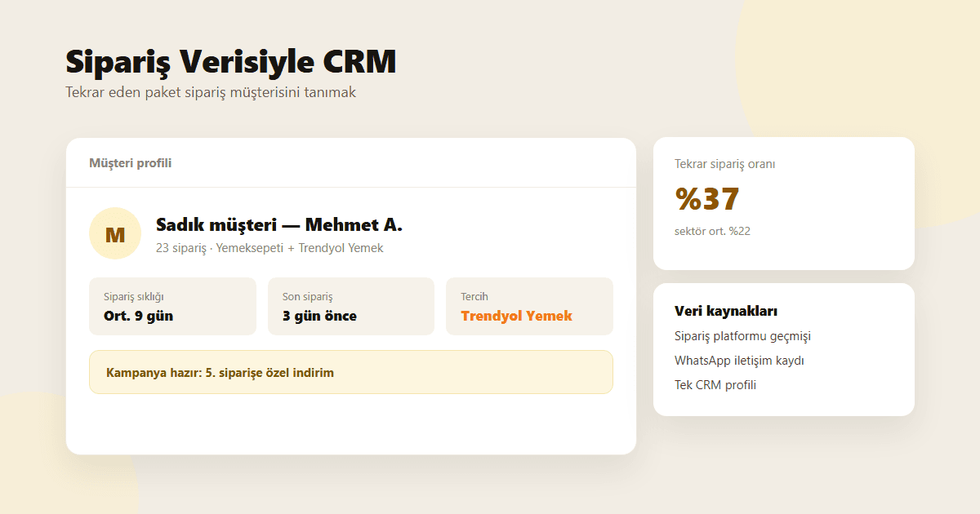
Task: Open the 'Son sipariş' stat tile
Action: click(351, 306)
